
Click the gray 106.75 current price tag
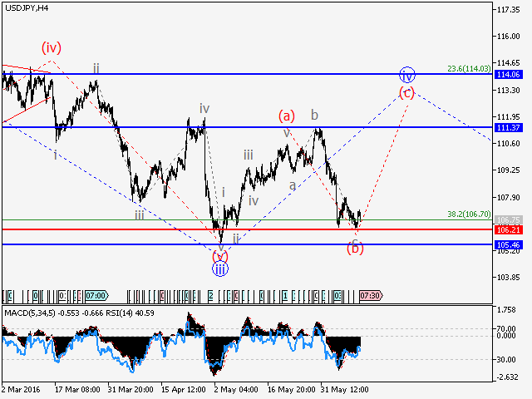508,219
